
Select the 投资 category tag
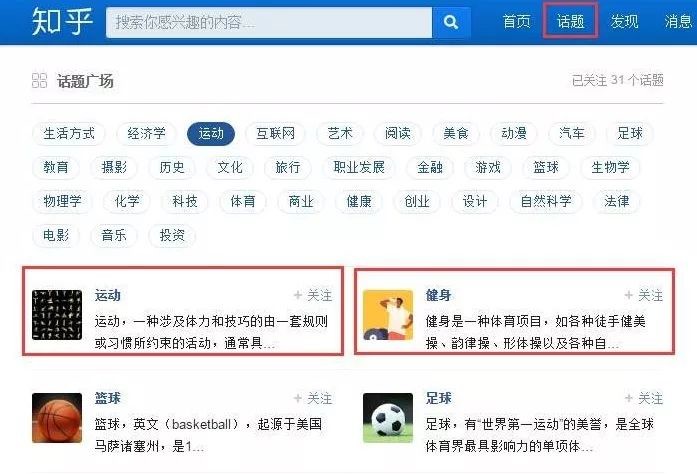coord(172,235)
